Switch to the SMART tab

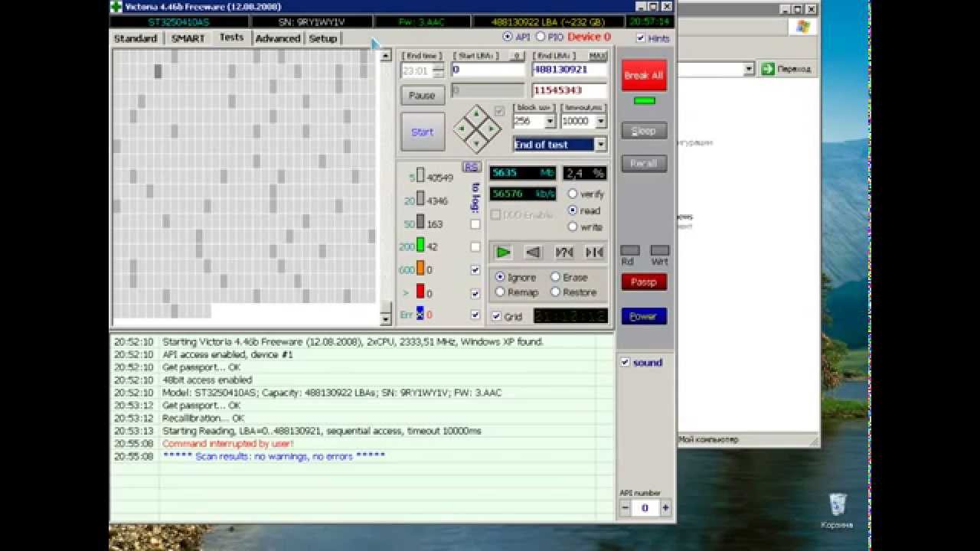(x=188, y=38)
